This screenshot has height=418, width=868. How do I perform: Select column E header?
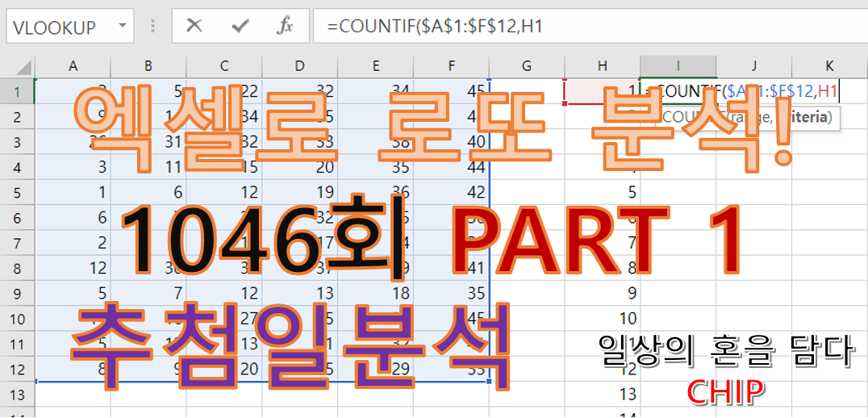coord(375,66)
